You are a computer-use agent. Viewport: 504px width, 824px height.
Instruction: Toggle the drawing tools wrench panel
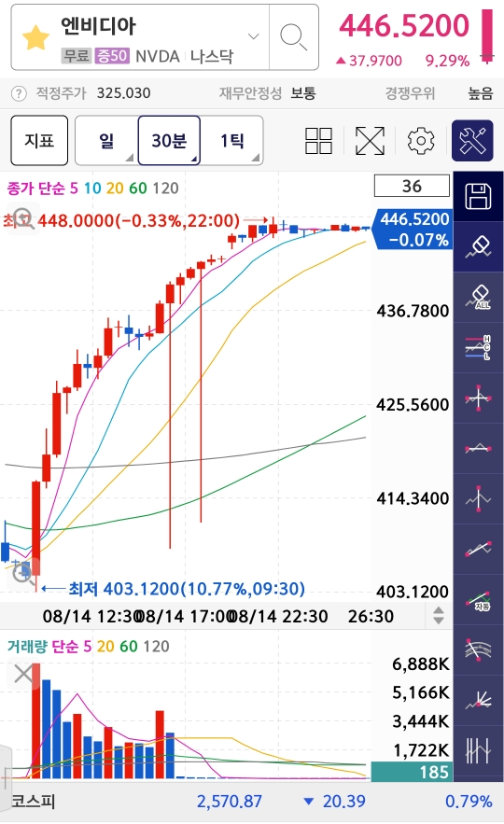point(472,140)
